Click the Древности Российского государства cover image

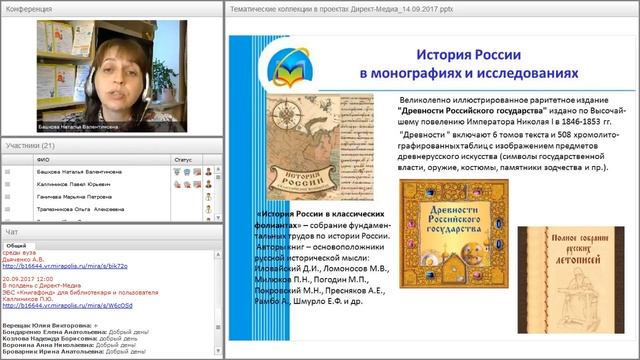454,234
